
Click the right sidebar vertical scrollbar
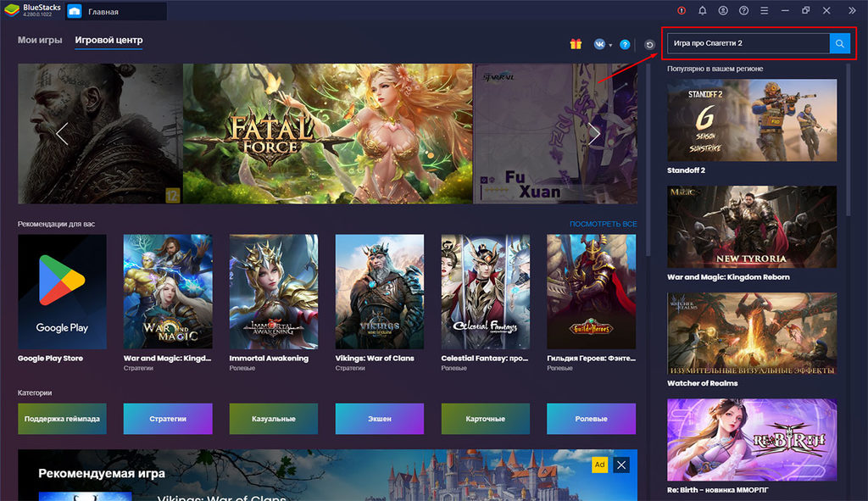point(848,140)
